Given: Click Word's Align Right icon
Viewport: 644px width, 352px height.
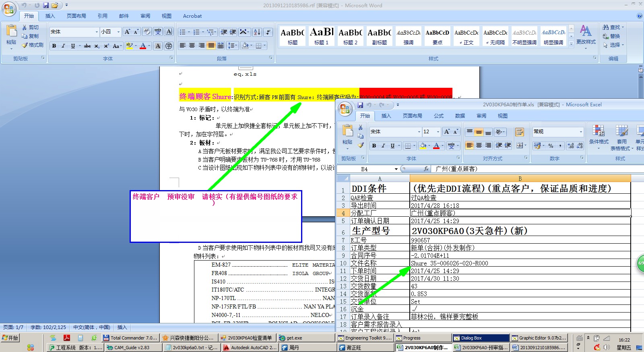Looking at the screenshot, I should click(202, 46).
